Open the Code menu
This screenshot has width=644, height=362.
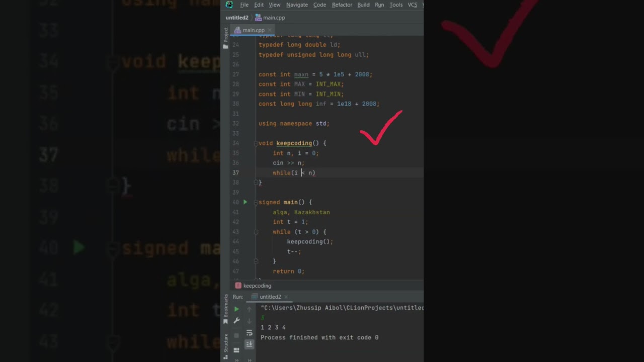(319, 5)
